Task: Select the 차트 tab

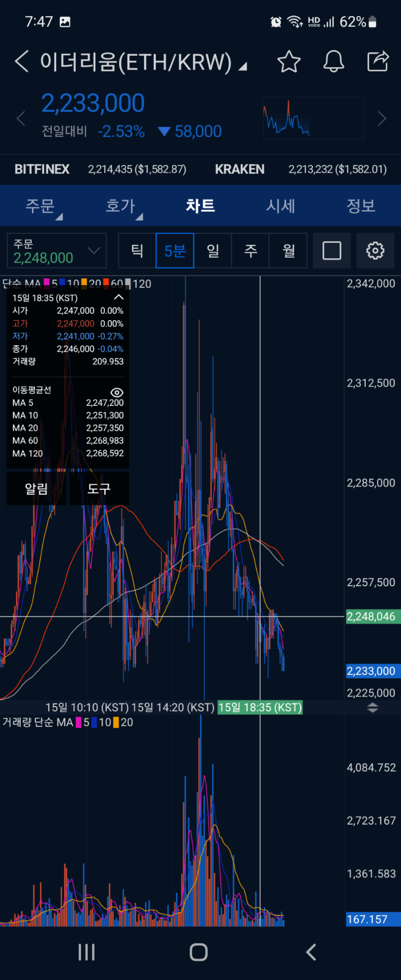Action: pos(200,206)
